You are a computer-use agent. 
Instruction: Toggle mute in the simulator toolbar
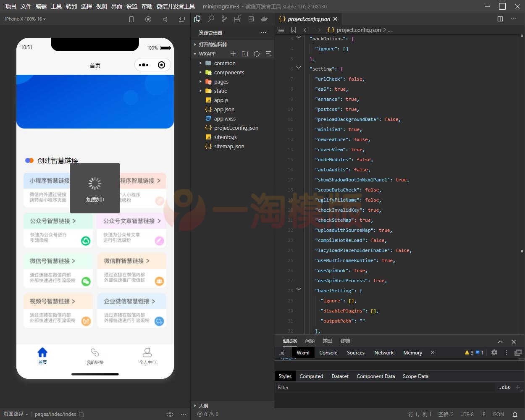tap(165, 19)
